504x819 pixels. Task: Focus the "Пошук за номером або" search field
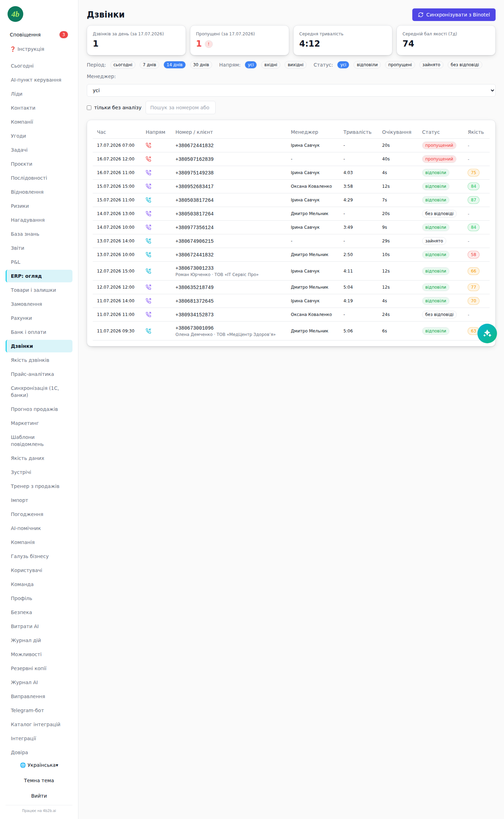click(x=180, y=108)
